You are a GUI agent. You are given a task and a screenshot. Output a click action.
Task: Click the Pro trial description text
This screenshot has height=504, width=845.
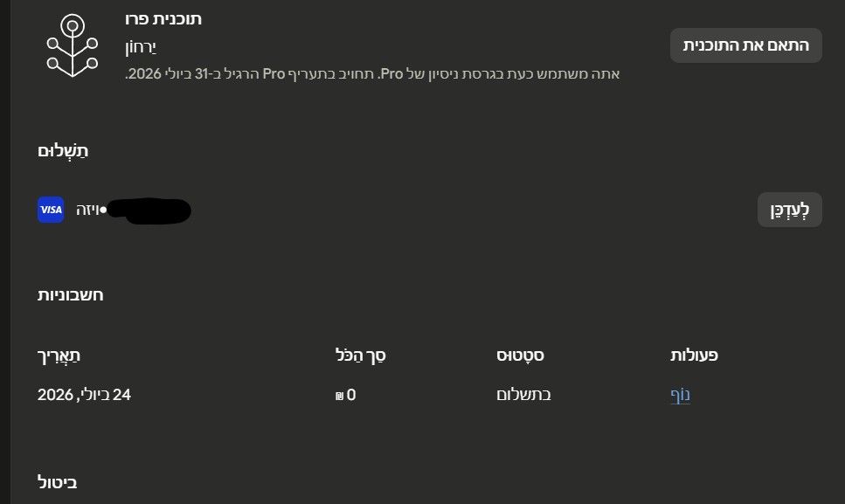pyautogui.click(x=372, y=73)
